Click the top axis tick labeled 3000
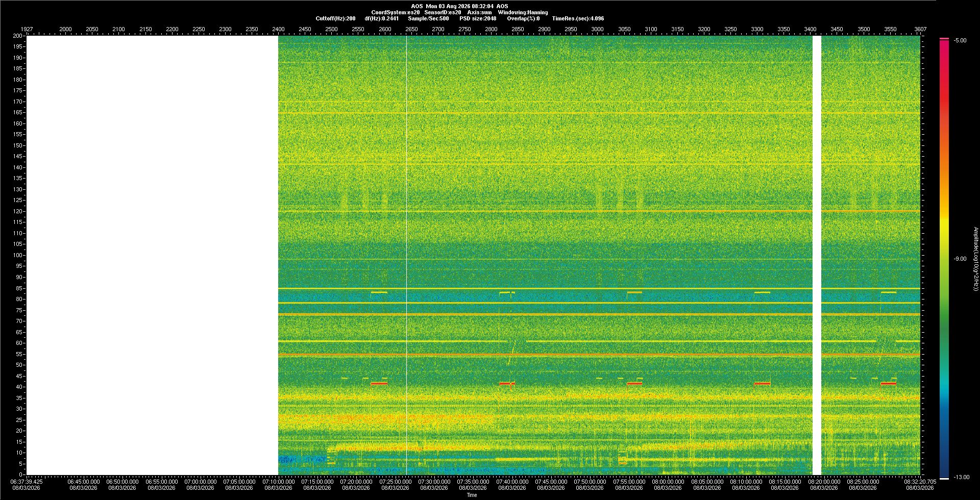 [598, 29]
